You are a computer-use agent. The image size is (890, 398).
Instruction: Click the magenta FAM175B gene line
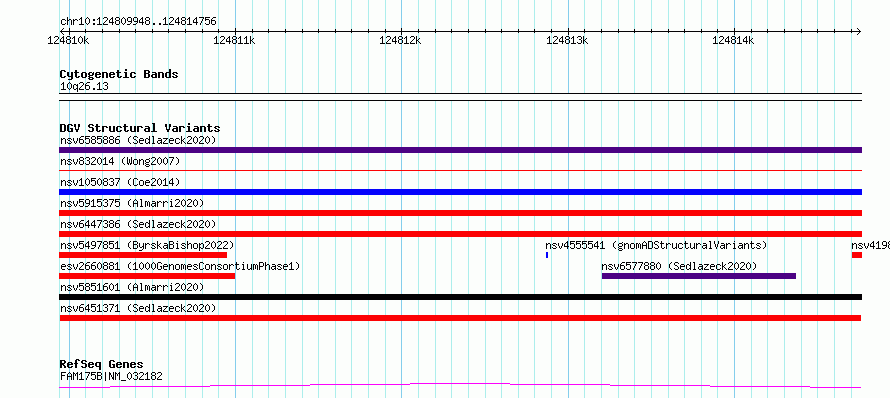click(x=460, y=386)
